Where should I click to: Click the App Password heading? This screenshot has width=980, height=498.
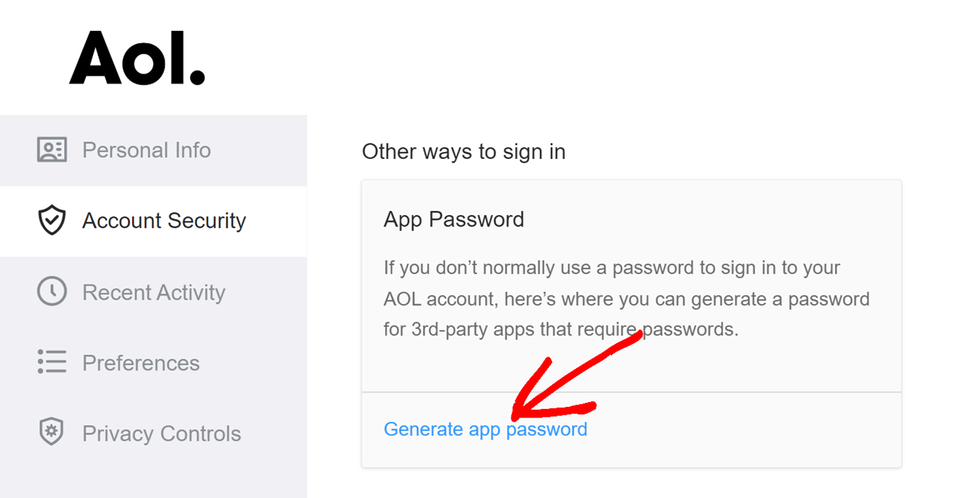[x=454, y=219]
